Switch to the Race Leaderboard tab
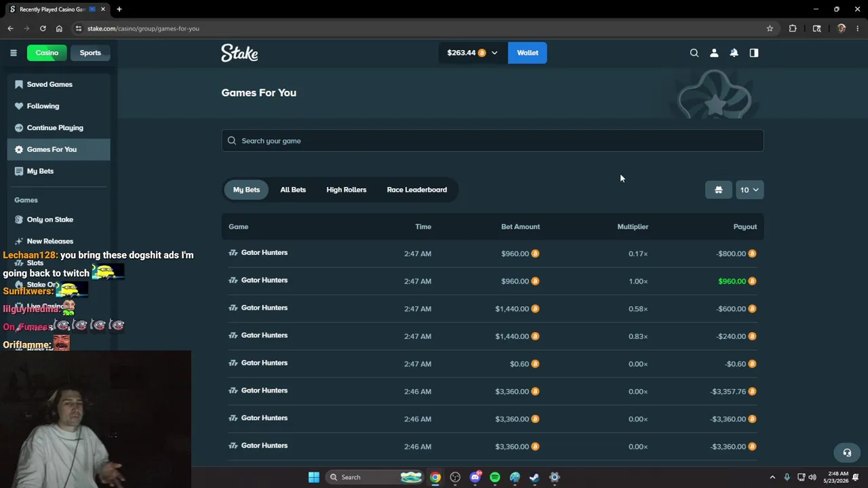The width and height of the screenshot is (868, 488). point(417,190)
